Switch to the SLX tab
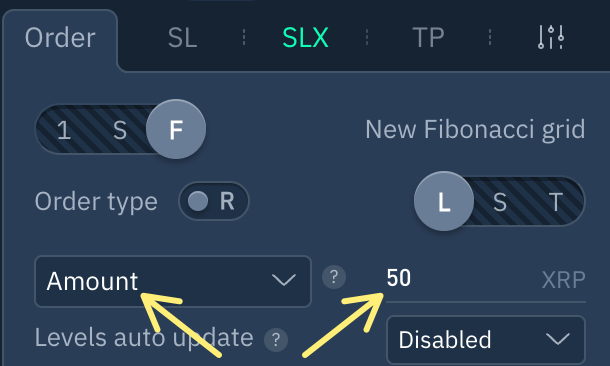 coord(305,38)
